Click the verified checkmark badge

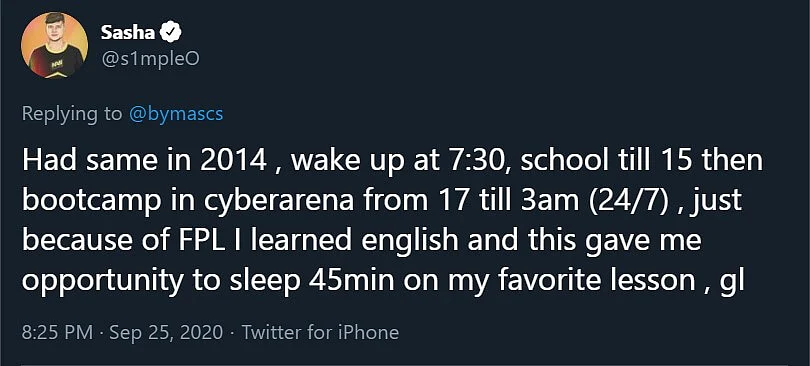[x=171, y=33]
